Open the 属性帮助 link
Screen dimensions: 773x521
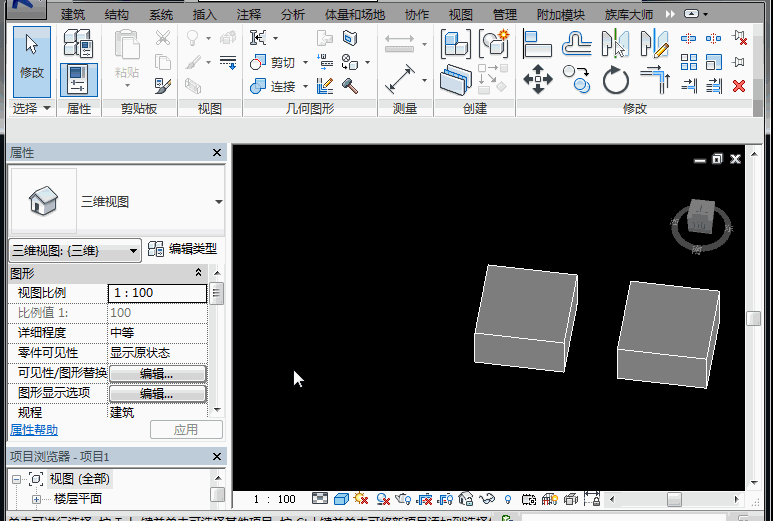point(34,430)
